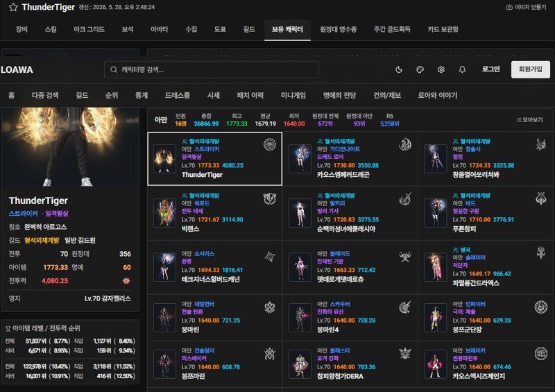Click the 완벽히 아르고스 title text
This screenshot has width=555, height=392.
pos(45,227)
